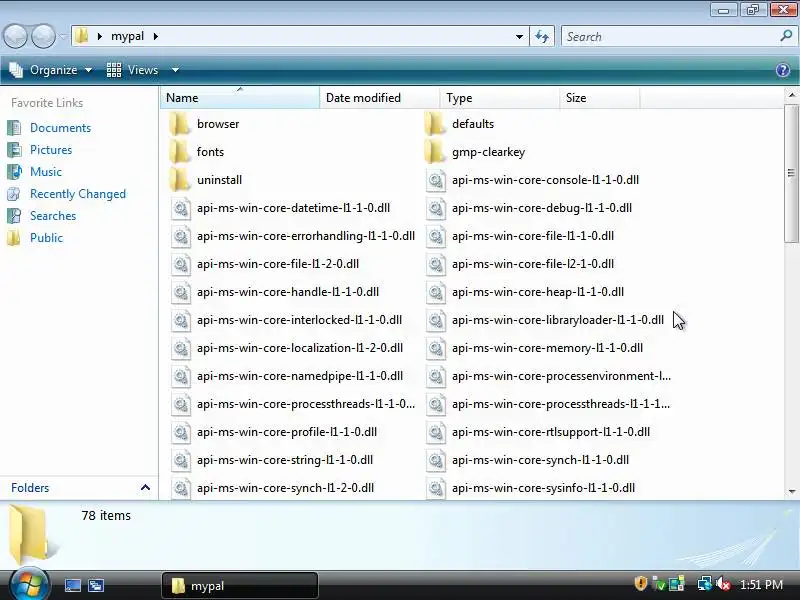Click the api-ms-win-core-heap-l1-1-0.dll file icon

[436, 292]
